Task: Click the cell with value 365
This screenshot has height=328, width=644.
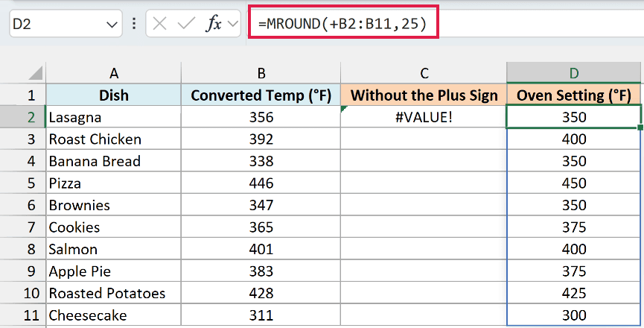Action: coord(261,227)
